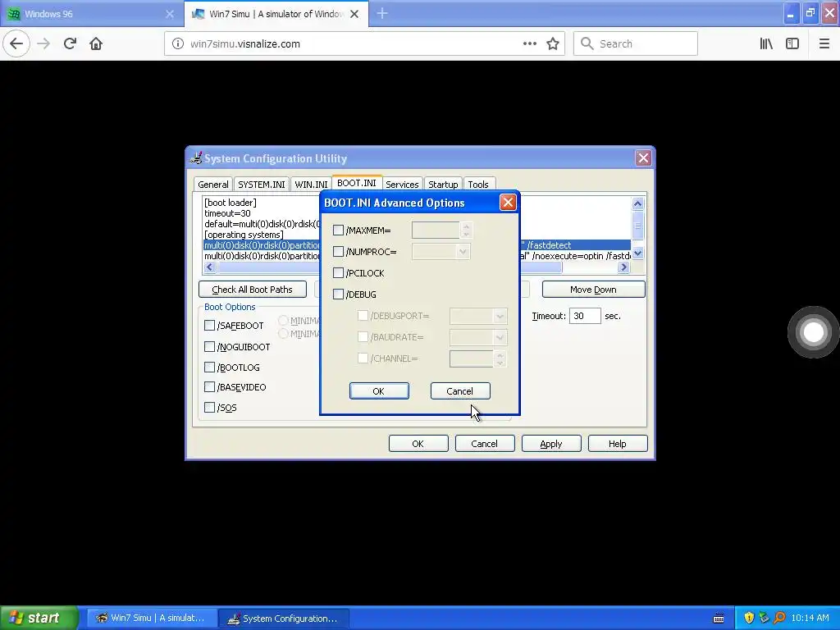
Task: Click the Move Down button
Action: point(593,290)
